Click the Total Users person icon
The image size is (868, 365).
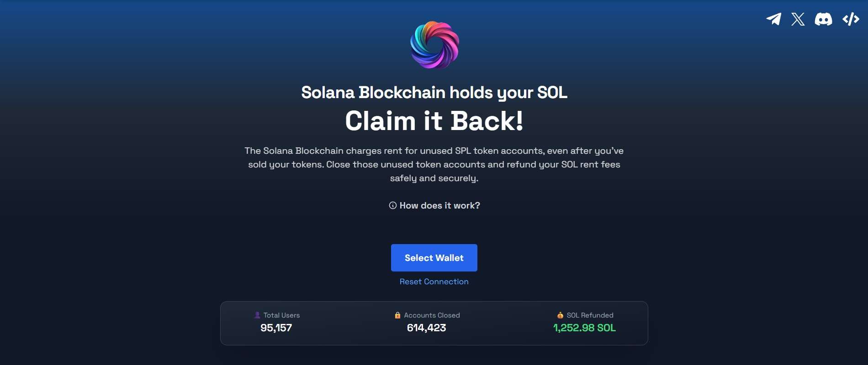pos(257,315)
